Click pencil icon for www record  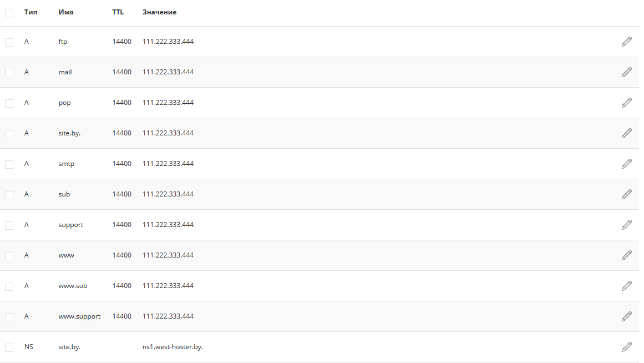(x=626, y=255)
